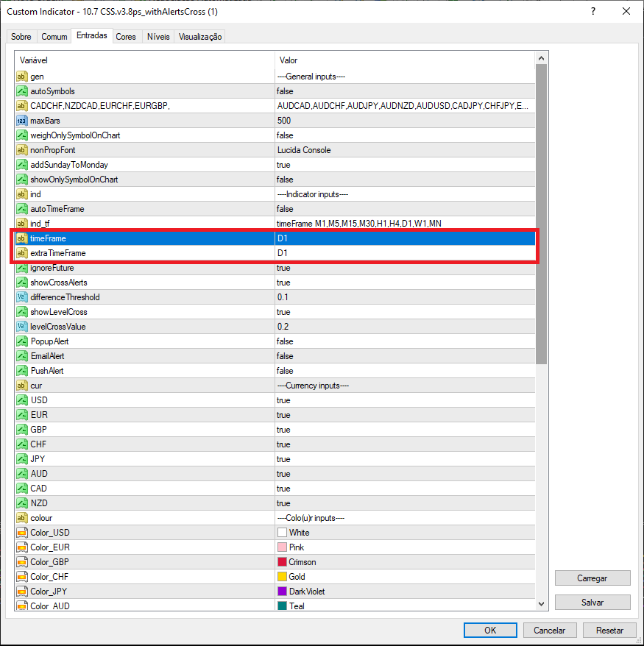
Task: Click the string icon next to extraTimeFrame
Action: pyautogui.click(x=22, y=253)
